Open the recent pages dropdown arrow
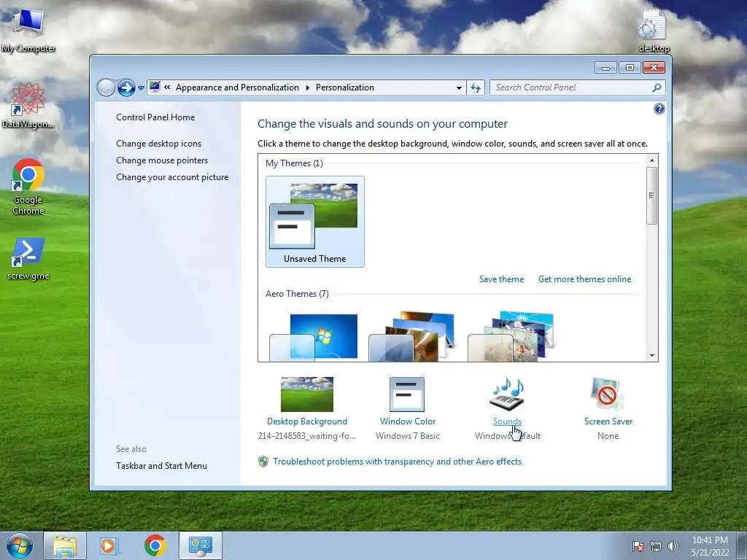This screenshot has height=560, width=747. coord(141,88)
